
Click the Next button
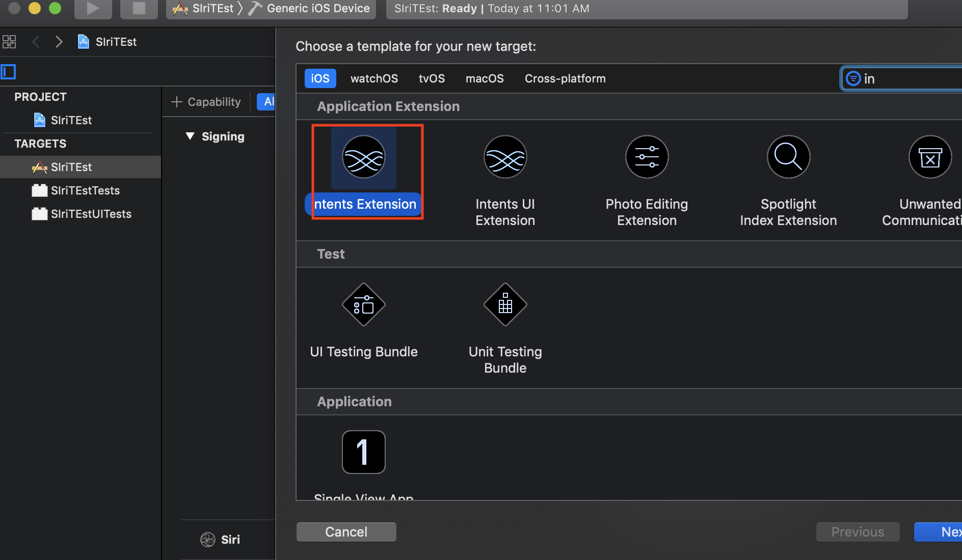point(938,532)
